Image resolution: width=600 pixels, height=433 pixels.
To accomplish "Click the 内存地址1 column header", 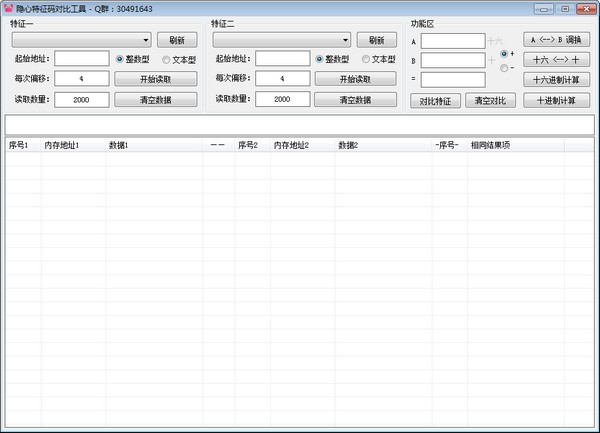I will pyautogui.click(x=62, y=145).
